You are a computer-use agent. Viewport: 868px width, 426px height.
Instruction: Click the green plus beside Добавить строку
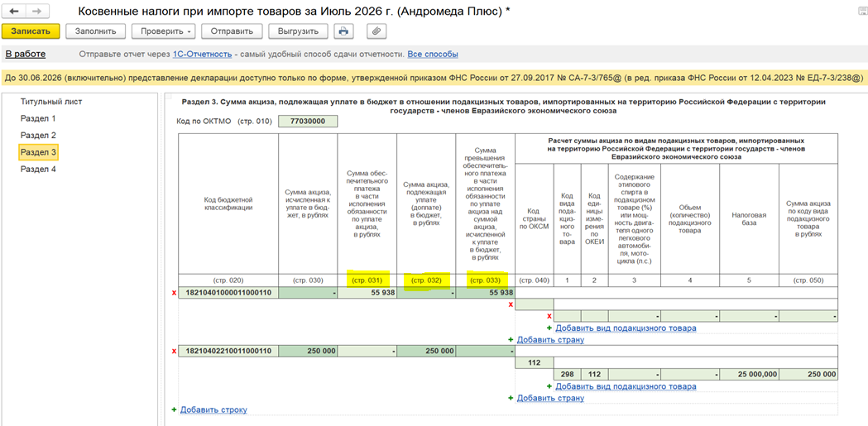[x=175, y=409]
